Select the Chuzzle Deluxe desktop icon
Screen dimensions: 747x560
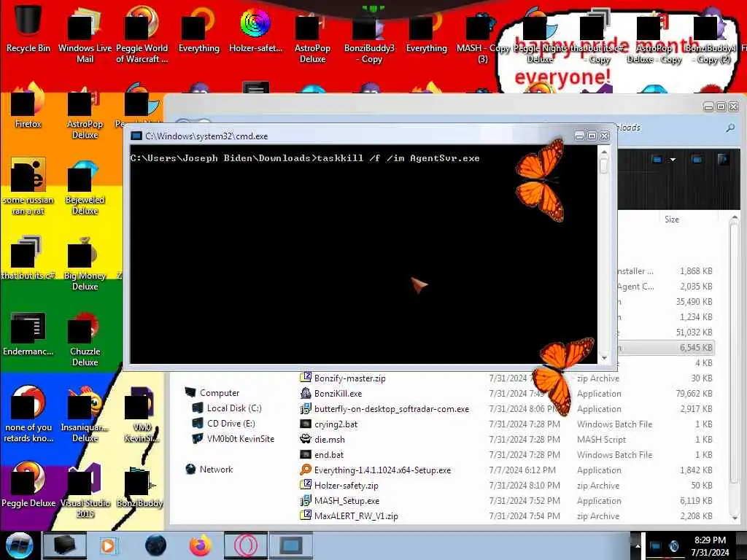pyautogui.click(x=85, y=339)
